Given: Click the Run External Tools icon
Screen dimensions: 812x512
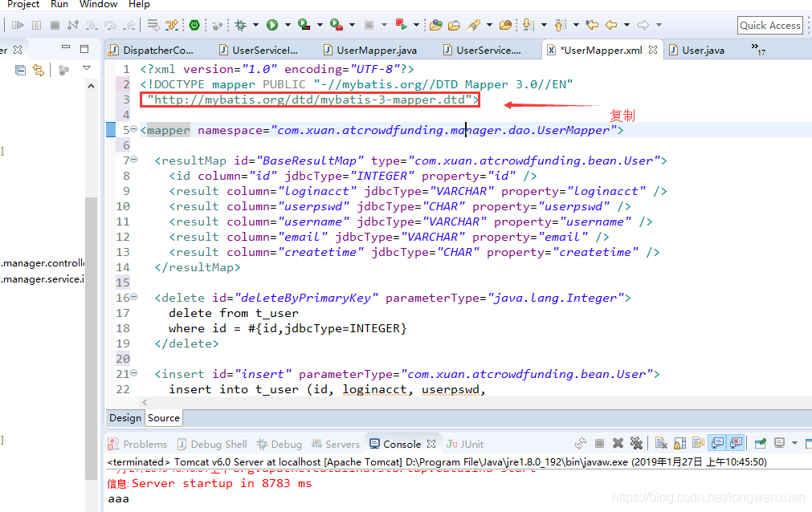Looking at the screenshot, I should [337, 25].
